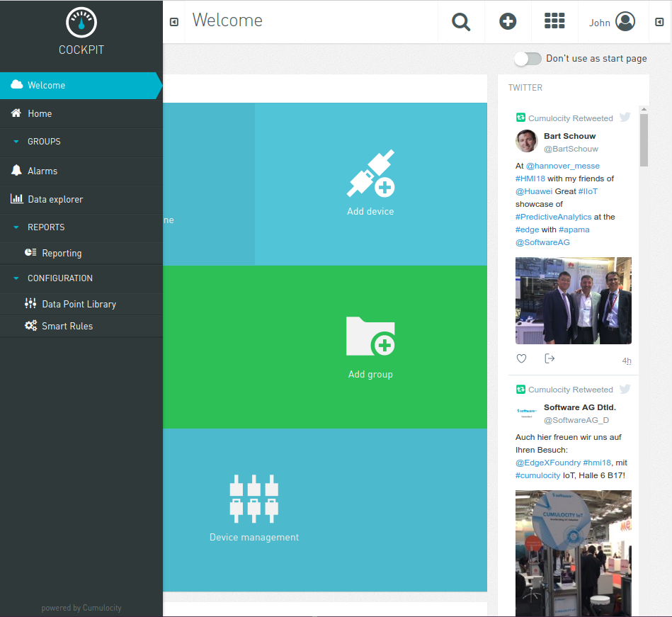This screenshot has height=617, width=672.
Task: Open the plus create menu icon
Action: point(508,22)
